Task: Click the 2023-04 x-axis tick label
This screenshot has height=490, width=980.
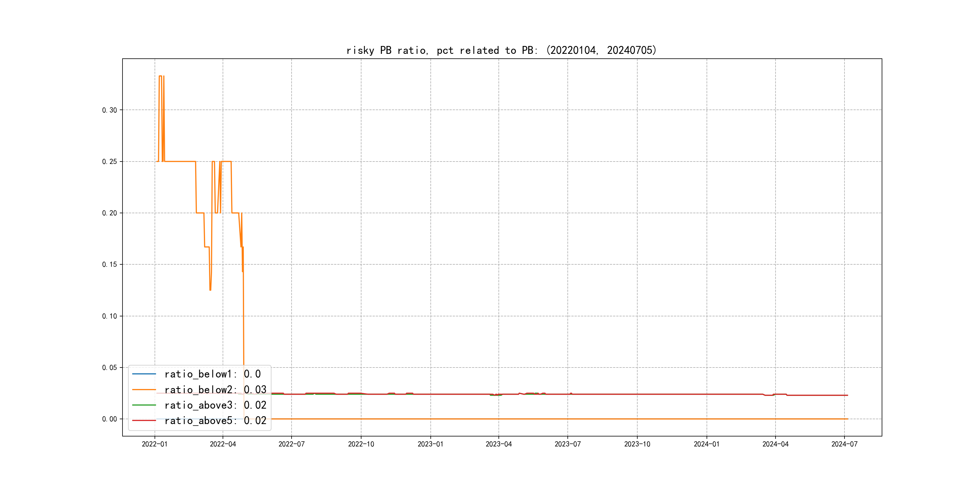Action: 498,444
